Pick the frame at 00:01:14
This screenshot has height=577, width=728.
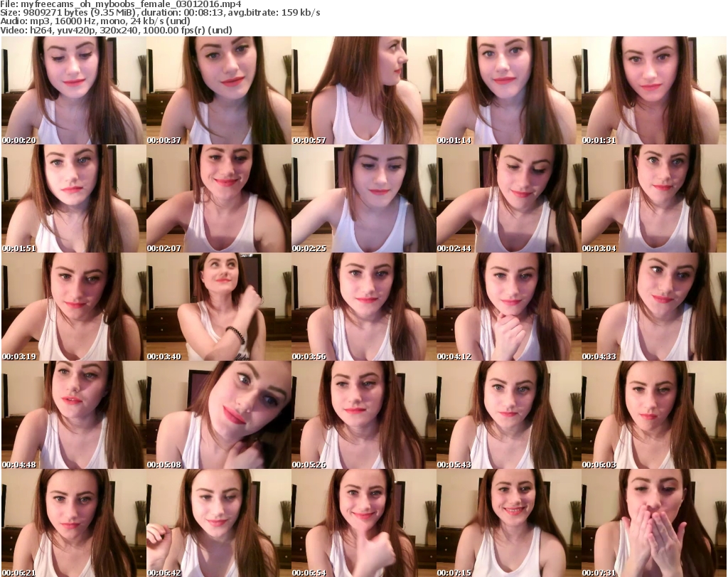509,90
